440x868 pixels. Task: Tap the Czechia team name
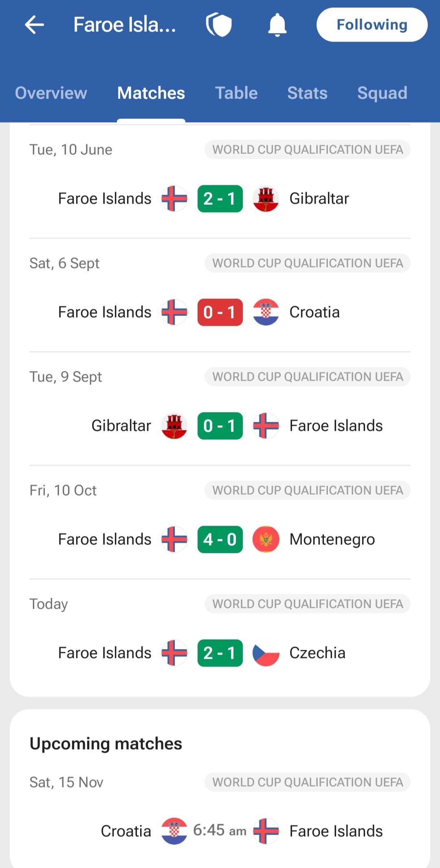coord(317,653)
